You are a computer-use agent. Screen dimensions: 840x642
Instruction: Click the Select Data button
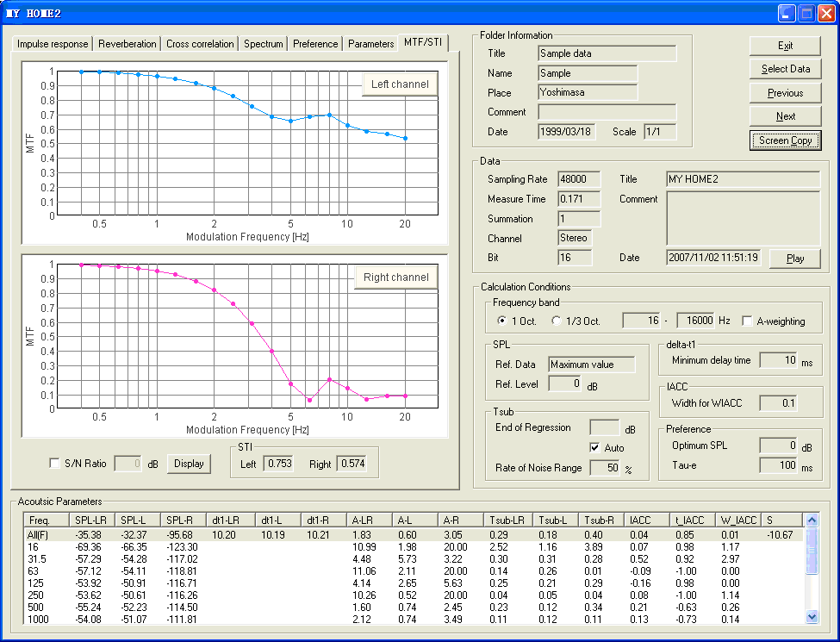tap(786, 69)
